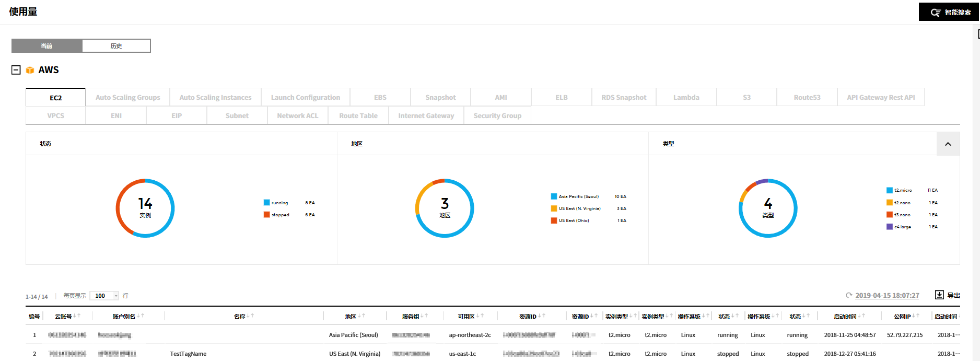The width and height of the screenshot is (980, 361).
Task: Click the 智能搜索 smart search button
Action: (949, 12)
